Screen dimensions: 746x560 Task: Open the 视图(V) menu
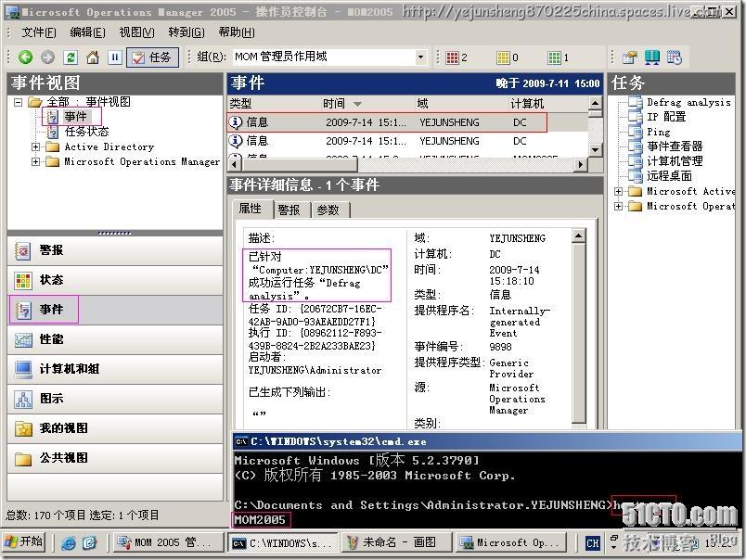pos(137,32)
